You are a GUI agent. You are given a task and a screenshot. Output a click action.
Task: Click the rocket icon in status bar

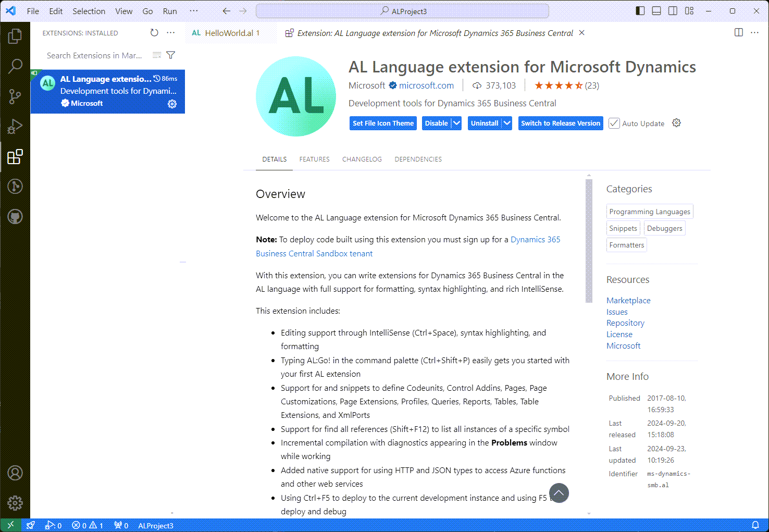(31, 525)
